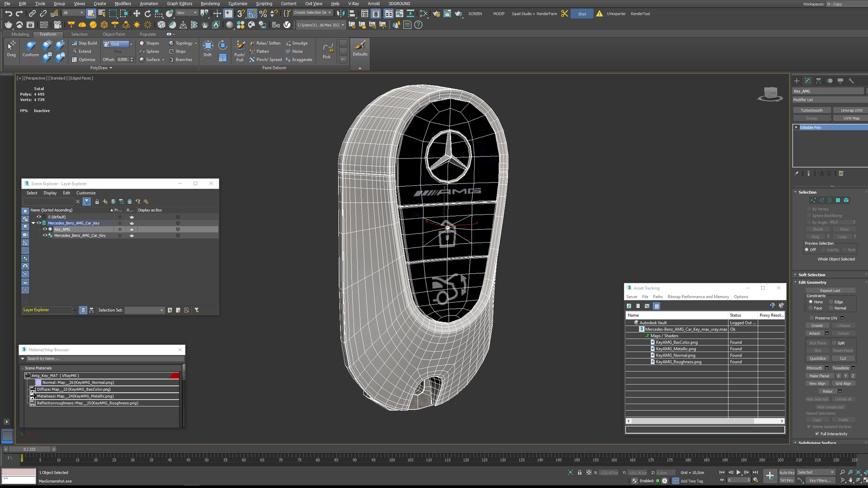Toggle By Vertex checkbox
Viewport: 868px width, 488px height.
(809, 209)
